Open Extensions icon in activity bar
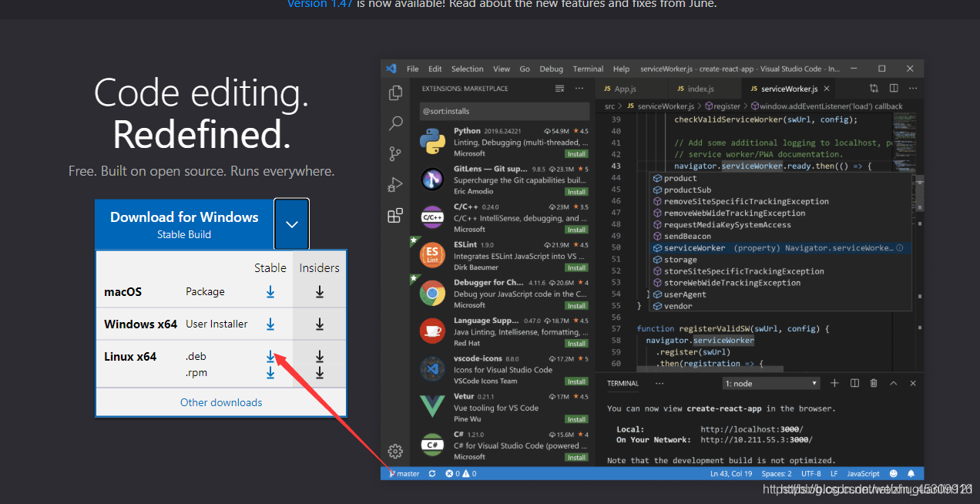 [395, 216]
